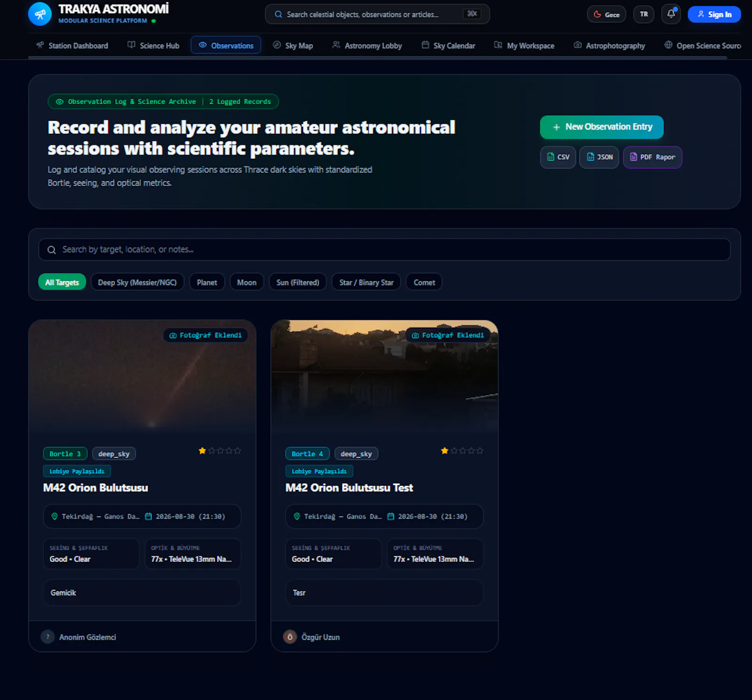752x700 pixels.
Task: Click calendar date icon on first card
Action: (149, 516)
